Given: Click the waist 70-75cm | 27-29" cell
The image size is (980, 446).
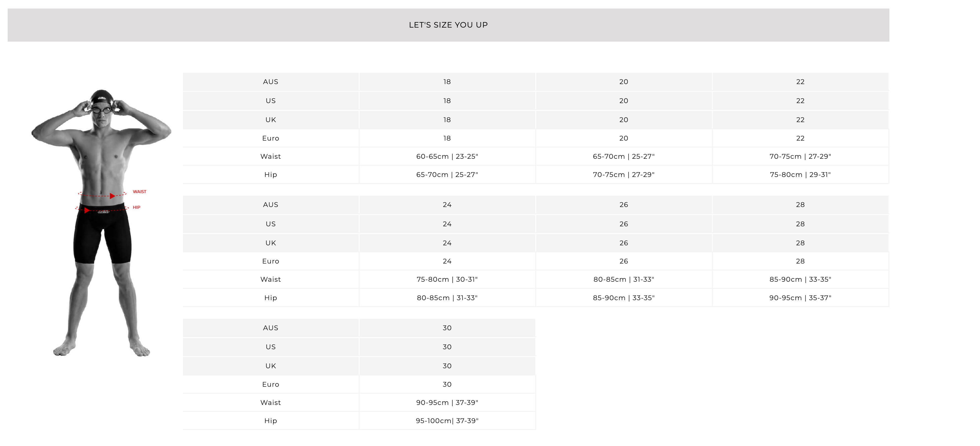Looking at the screenshot, I should coord(800,156).
